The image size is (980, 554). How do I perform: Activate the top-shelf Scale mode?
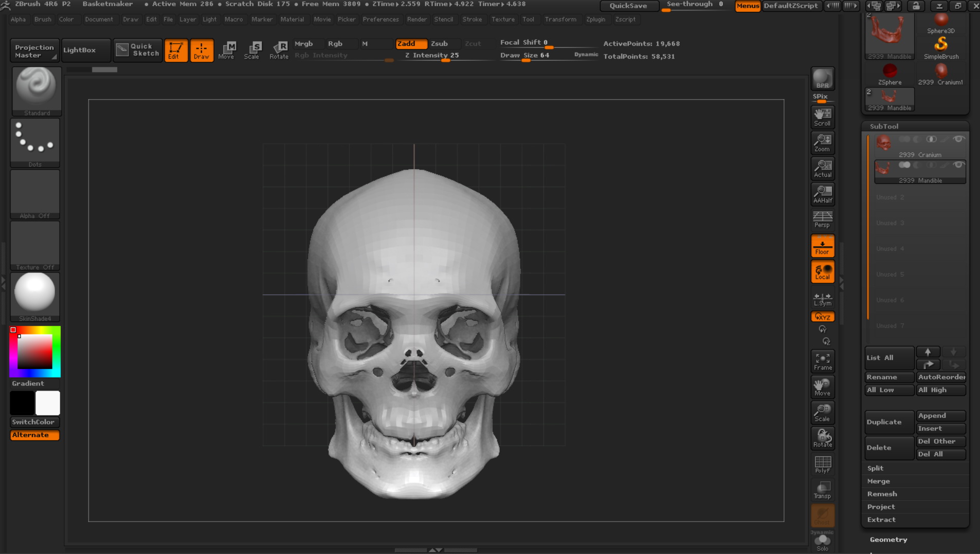click(x=252, y=50)
